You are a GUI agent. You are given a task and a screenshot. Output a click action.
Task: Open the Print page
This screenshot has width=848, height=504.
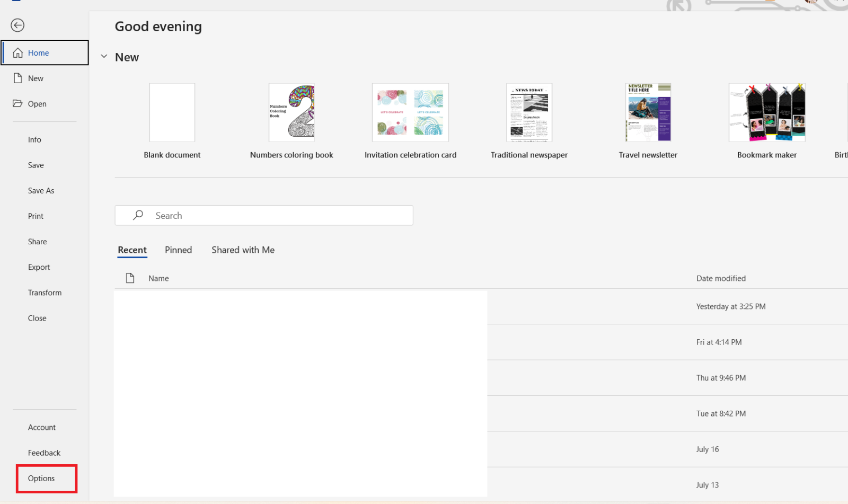tap(36, 216)
